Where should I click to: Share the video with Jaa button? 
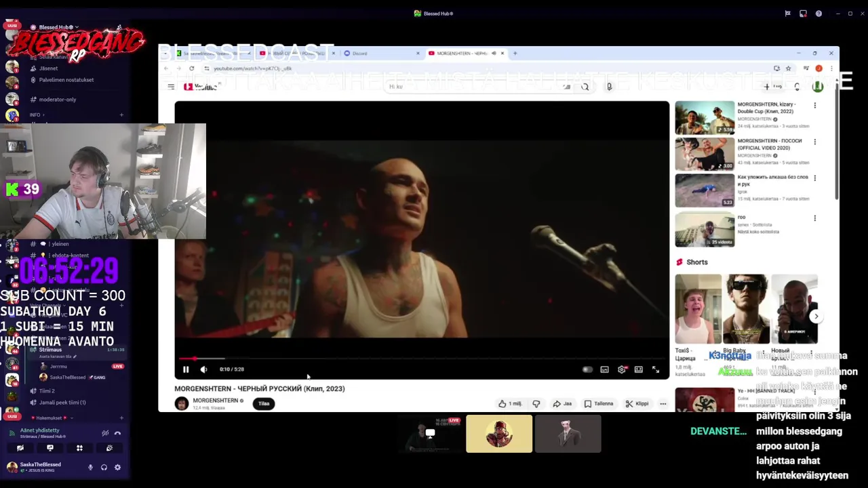(x=562, y=404)
